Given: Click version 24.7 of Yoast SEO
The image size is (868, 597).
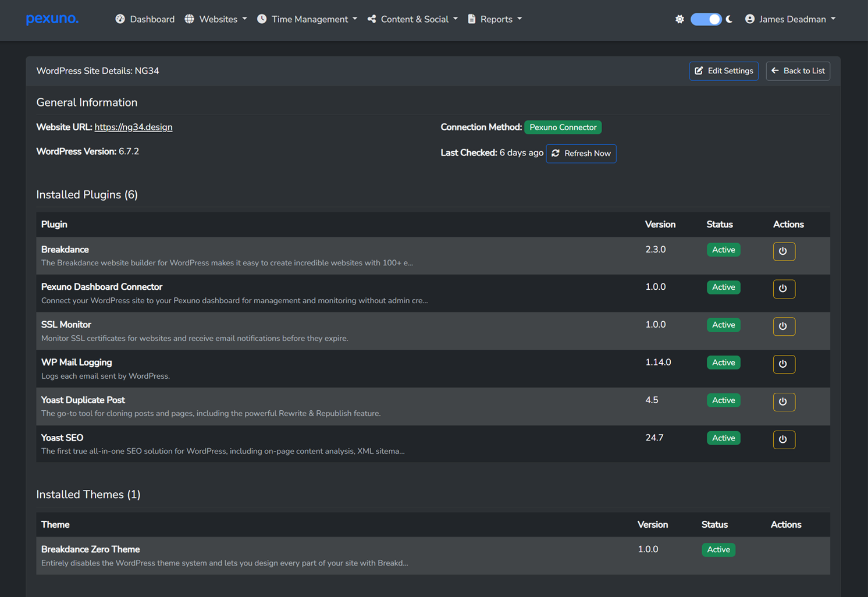Looking at the screenshot, I should coord(654,438).
